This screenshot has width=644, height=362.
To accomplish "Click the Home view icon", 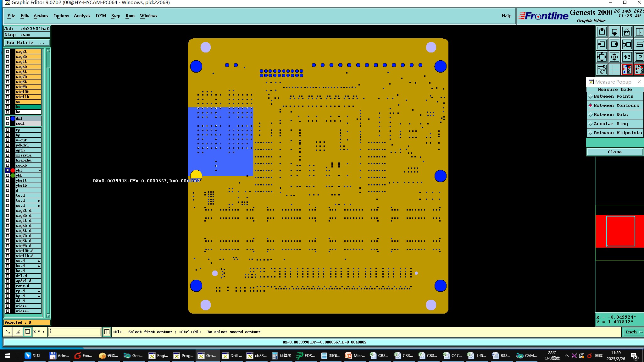I will point(627,32).
